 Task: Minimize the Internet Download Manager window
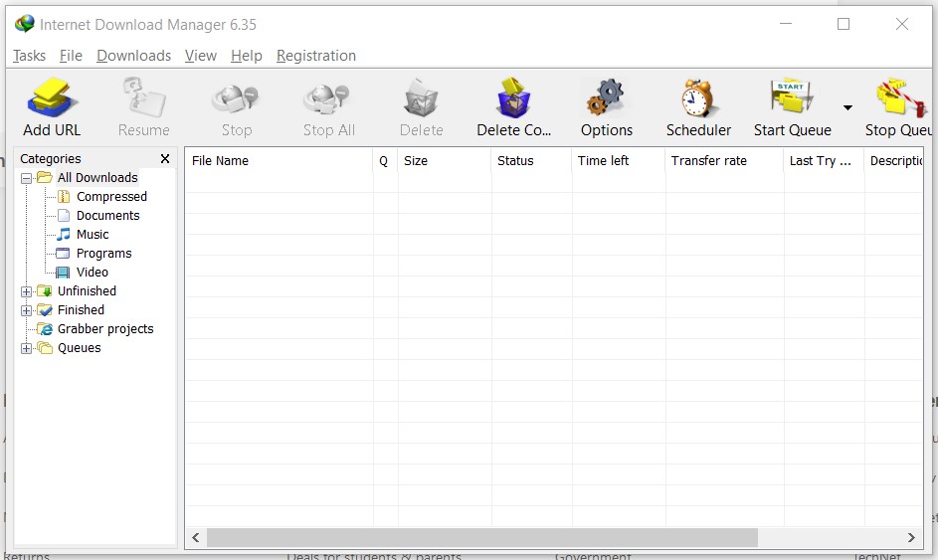(786, 24)
